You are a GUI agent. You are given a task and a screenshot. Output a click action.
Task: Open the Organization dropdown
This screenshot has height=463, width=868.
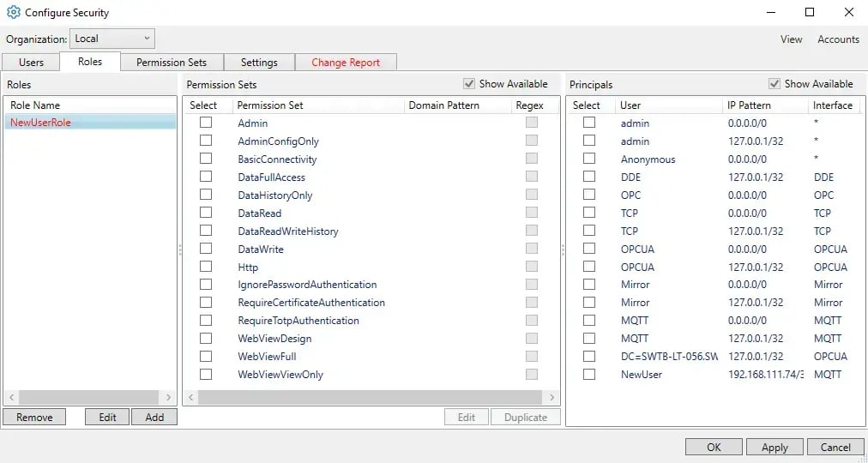coord(112,39)
